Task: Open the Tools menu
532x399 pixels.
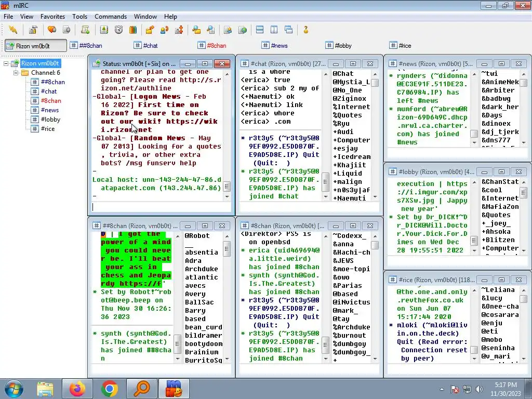Action: pyautogui.click(x=79, y=16)
